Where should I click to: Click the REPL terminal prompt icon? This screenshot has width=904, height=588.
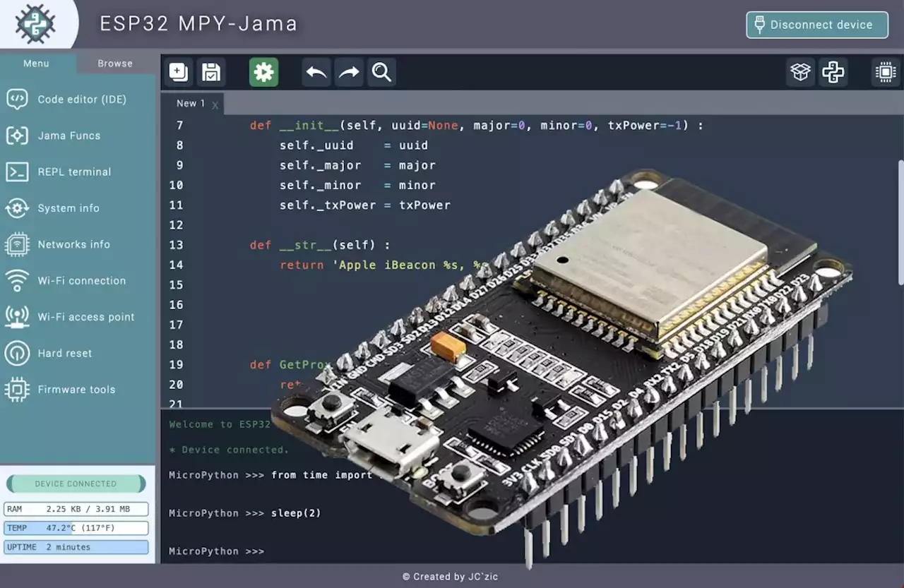click(17, 172)
